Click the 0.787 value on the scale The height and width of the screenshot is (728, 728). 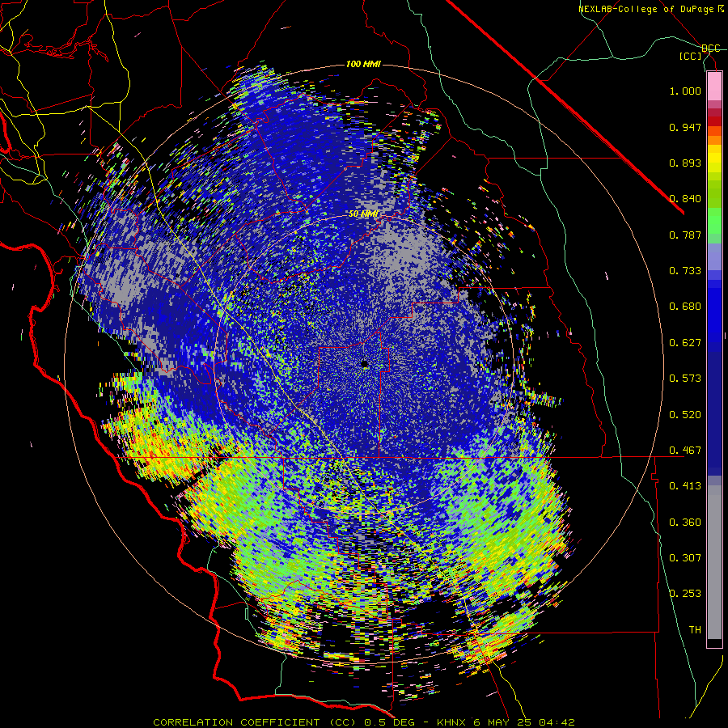(x=685, y=235)
